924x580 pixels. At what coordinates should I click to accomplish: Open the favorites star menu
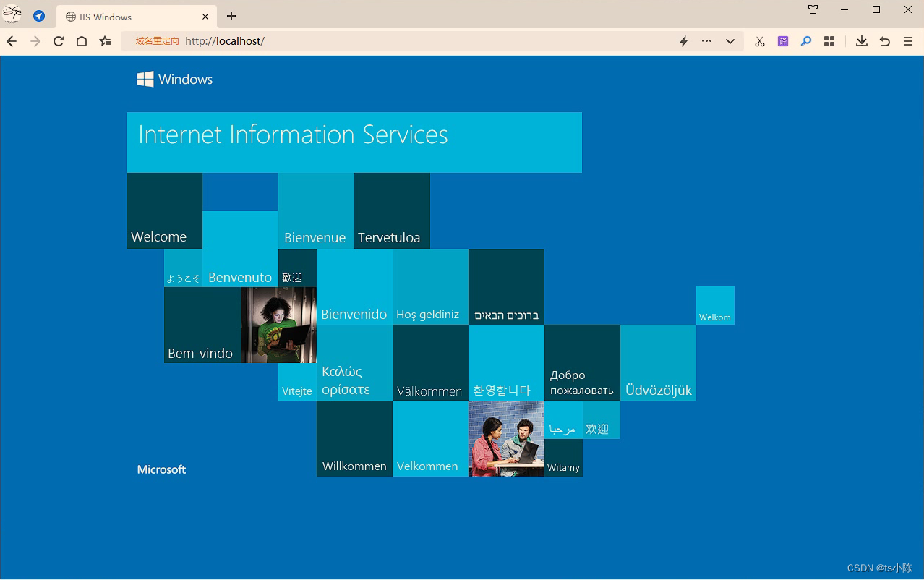106,41
